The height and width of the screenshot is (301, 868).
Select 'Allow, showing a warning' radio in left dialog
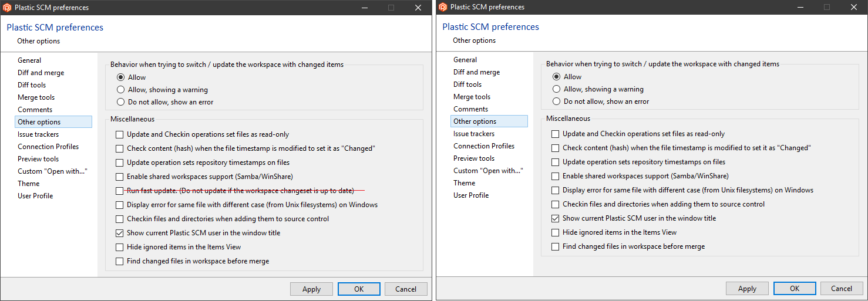[x=121, y=90]
